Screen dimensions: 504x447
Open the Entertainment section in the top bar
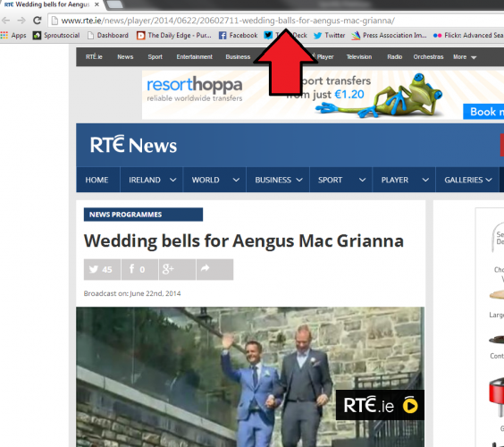pyautogui.click(x=195, y=57)
